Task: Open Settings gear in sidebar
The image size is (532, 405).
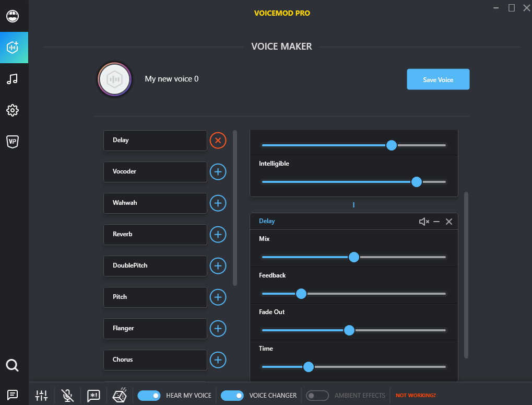Action: [13, 110]
